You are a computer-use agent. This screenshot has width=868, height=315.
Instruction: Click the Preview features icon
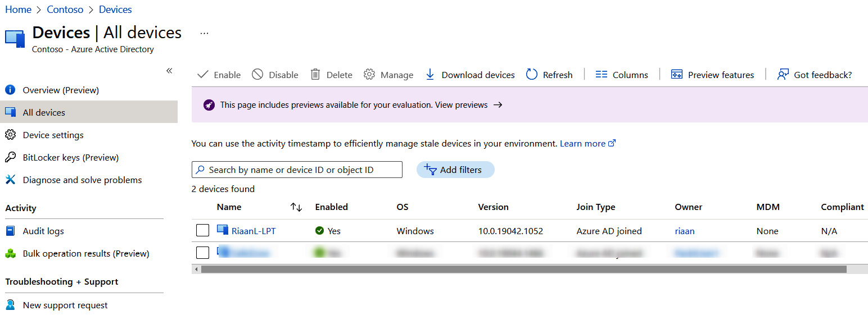677,74
